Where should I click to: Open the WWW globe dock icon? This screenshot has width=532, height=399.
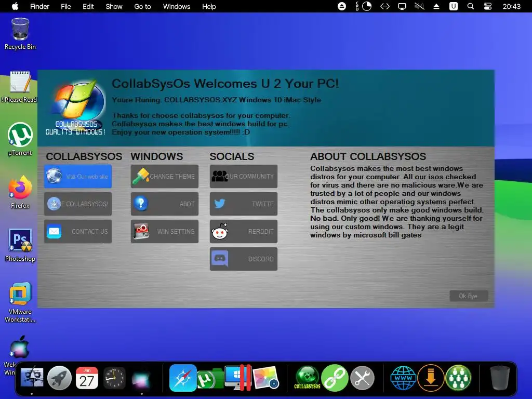(x=403, y=378)
